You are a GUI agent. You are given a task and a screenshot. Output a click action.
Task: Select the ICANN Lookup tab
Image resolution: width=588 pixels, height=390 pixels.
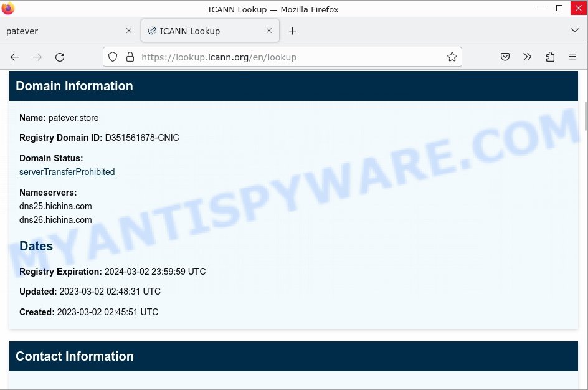pyautogui.click(x=210, y=31)
